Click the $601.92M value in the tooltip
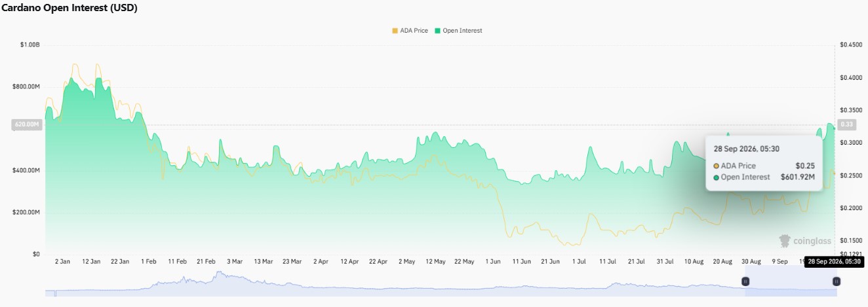 tap(798, 177)
